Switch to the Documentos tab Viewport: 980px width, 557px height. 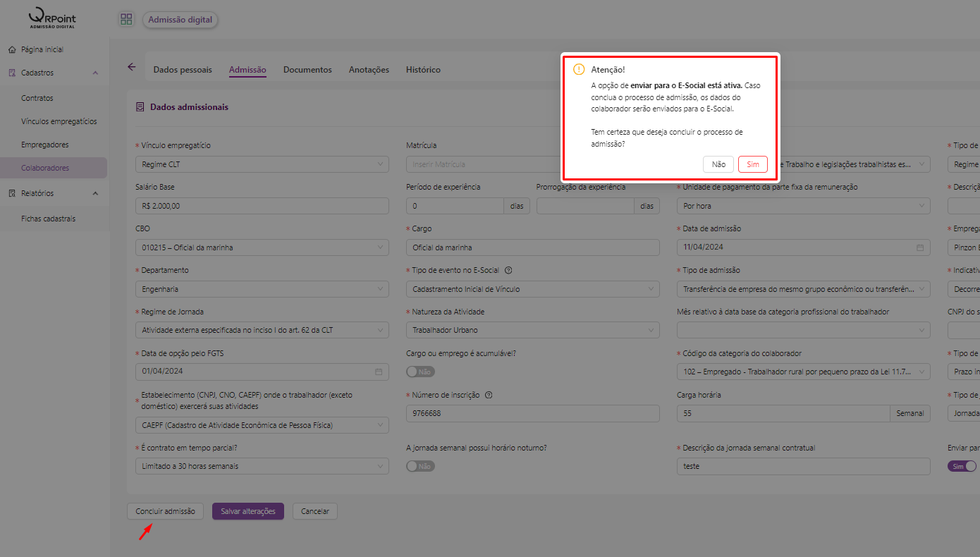(307, 70)
